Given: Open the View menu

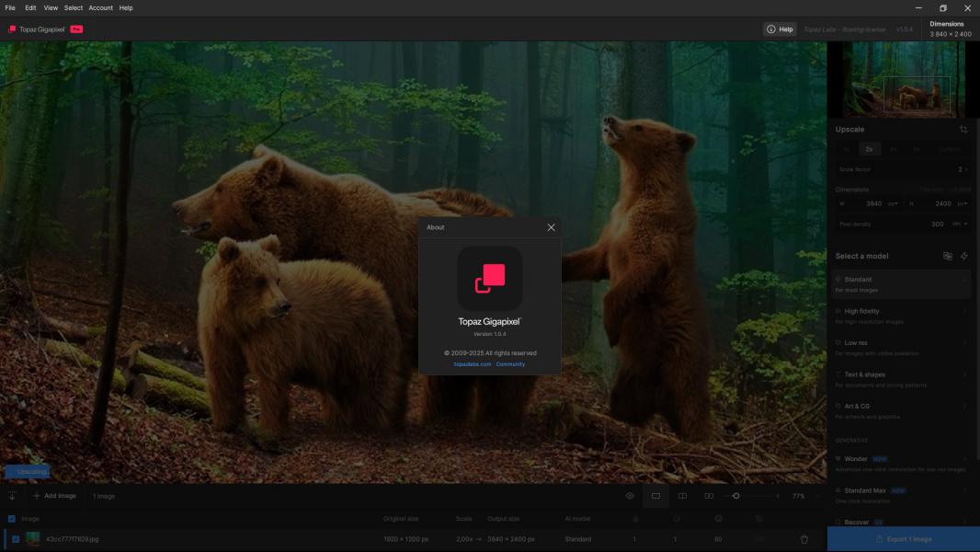Looking at the screenshot, I should click(51, 7).
